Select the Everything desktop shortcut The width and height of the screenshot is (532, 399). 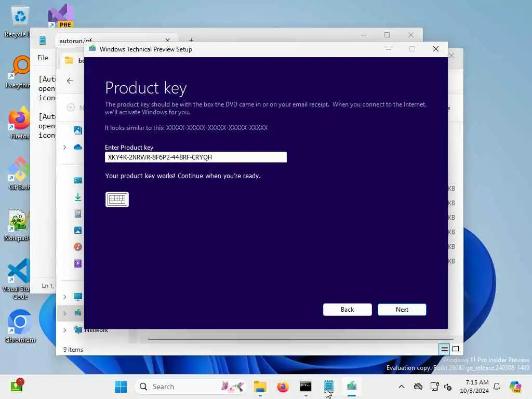pos(19,72)
